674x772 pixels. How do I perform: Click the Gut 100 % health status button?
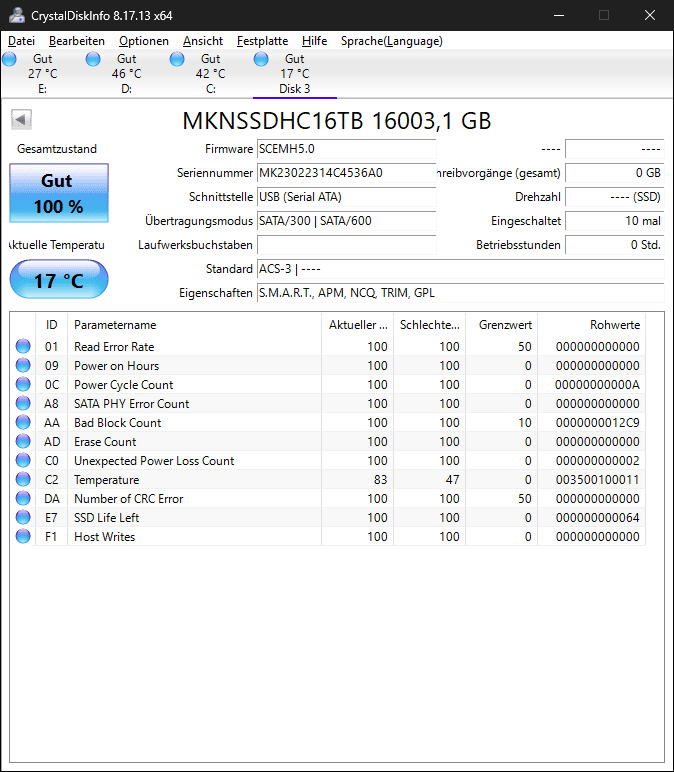pos(59,193)
